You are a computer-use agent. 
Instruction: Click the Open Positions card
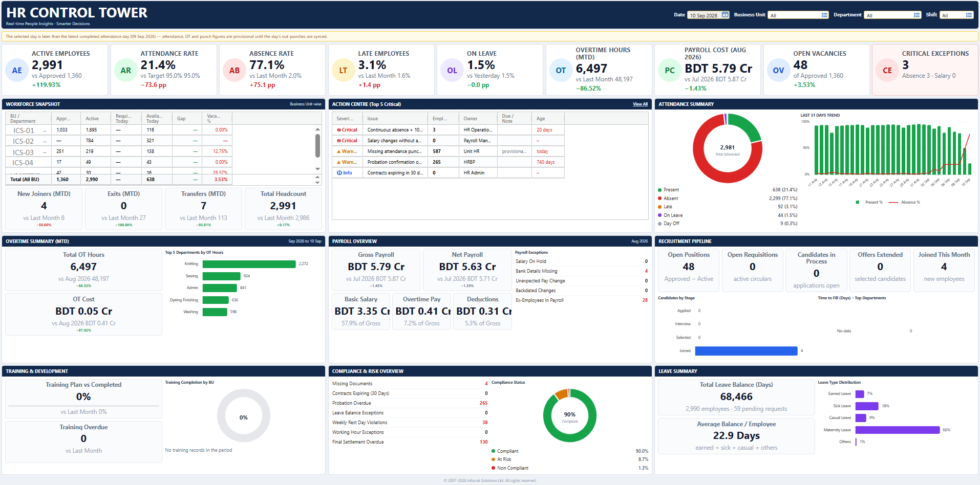tap(689, 270)
